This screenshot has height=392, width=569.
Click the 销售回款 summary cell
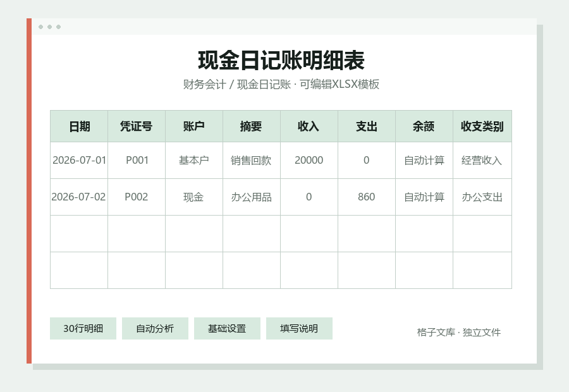pyautogui.click(x=252, y=161)
